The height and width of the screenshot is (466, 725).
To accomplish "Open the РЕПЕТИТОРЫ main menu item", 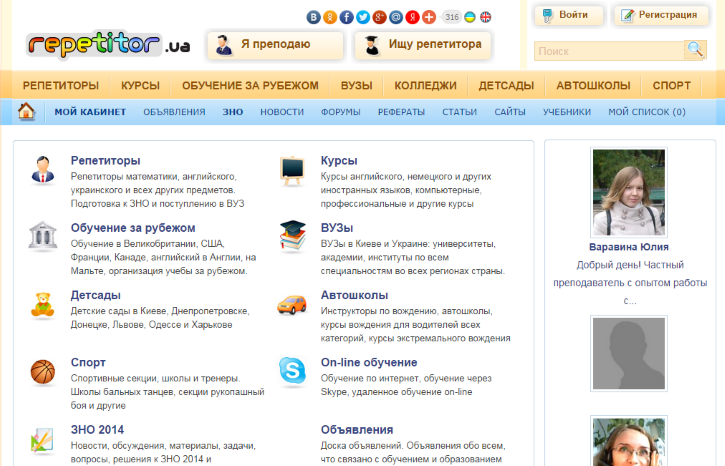I will [x=61, y=86].
